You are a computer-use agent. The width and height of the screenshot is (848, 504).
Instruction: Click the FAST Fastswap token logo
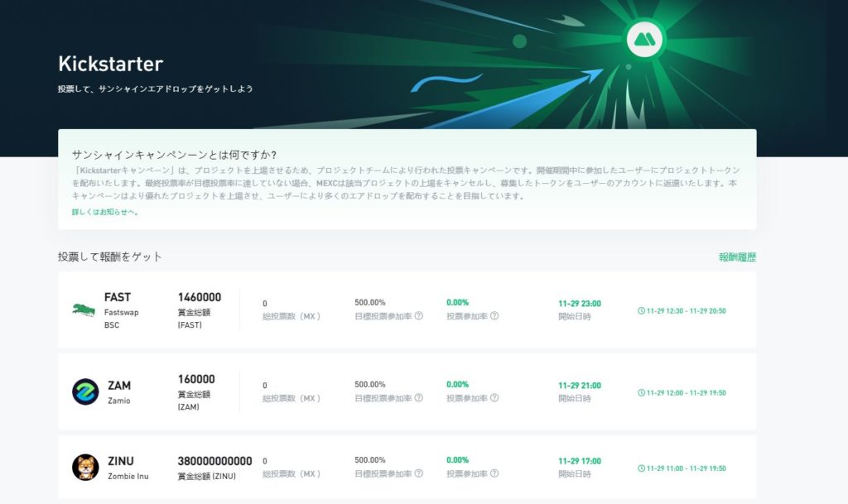click(84, 310)
